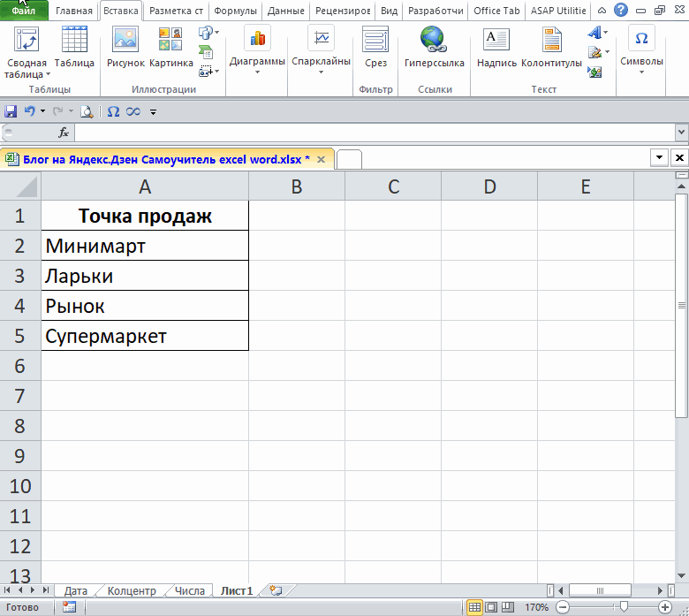Select the Рынок cell

(x=145, y=306)
